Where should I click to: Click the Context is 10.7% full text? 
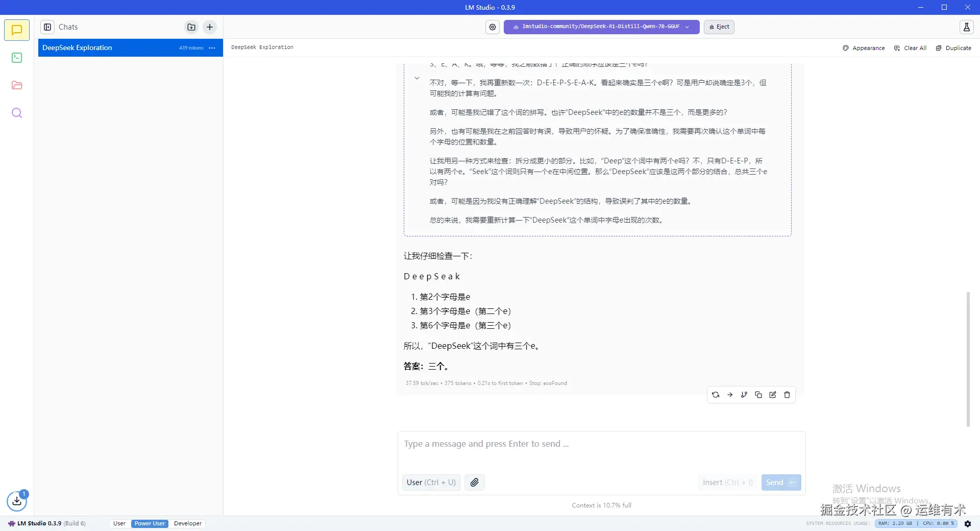(x=601, y=505)
